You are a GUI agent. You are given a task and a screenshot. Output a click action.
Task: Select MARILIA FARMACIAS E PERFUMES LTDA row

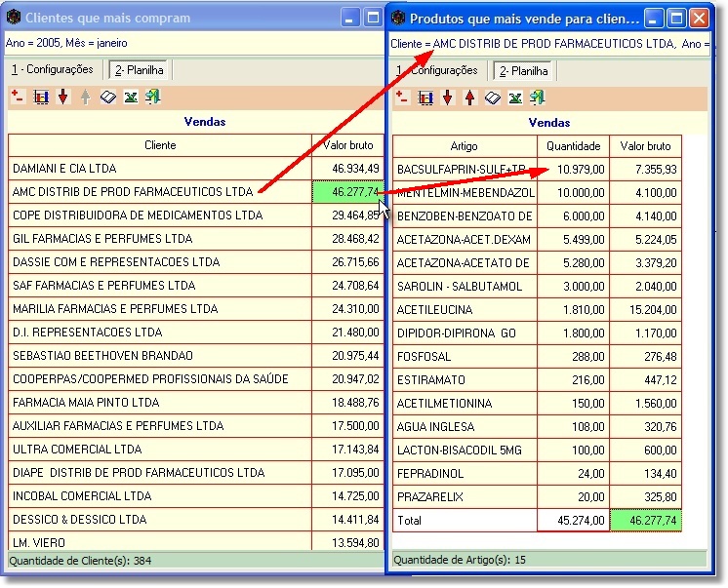pyautogui.click(x=160, y=308)
